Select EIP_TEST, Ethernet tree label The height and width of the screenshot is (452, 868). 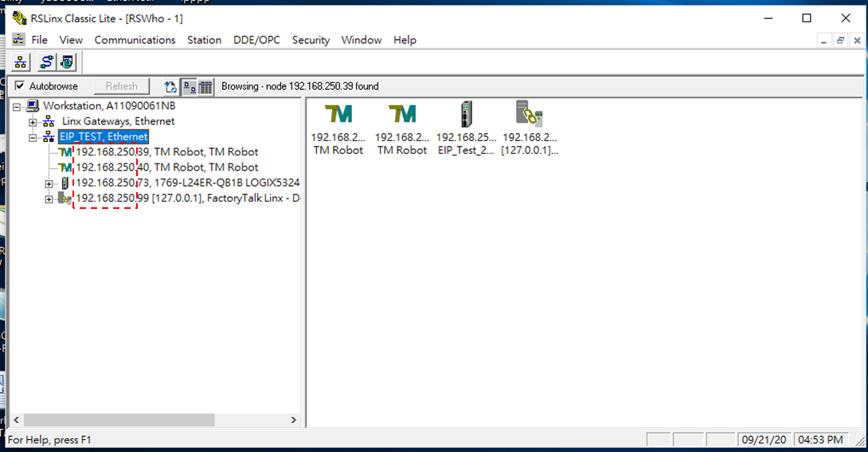pos(104,137)
